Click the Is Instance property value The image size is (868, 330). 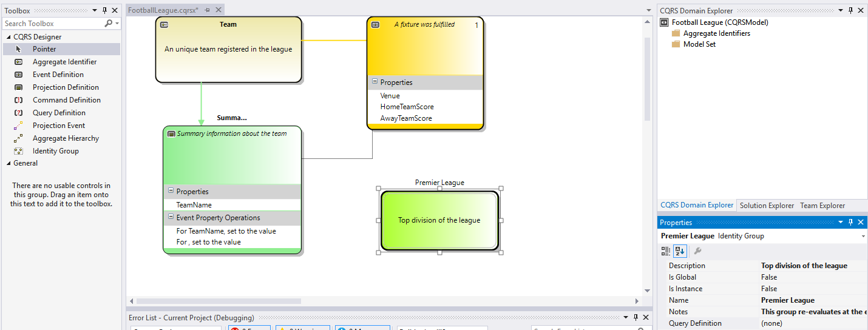(x=813, y=289)
